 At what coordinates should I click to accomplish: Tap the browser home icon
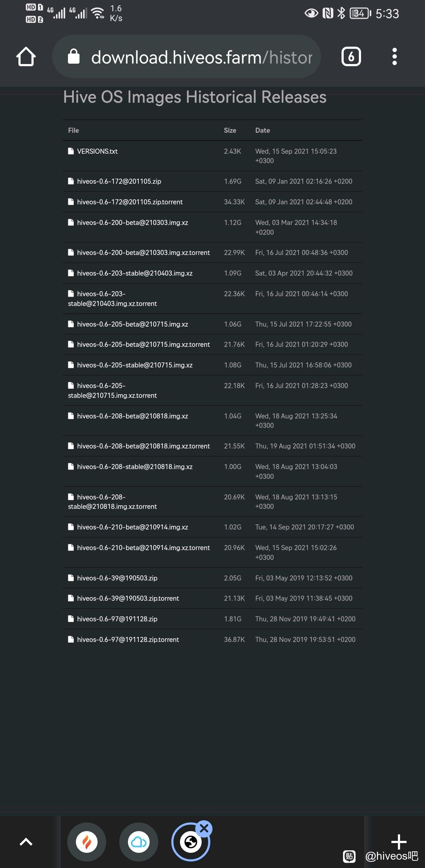pos(26,57)
